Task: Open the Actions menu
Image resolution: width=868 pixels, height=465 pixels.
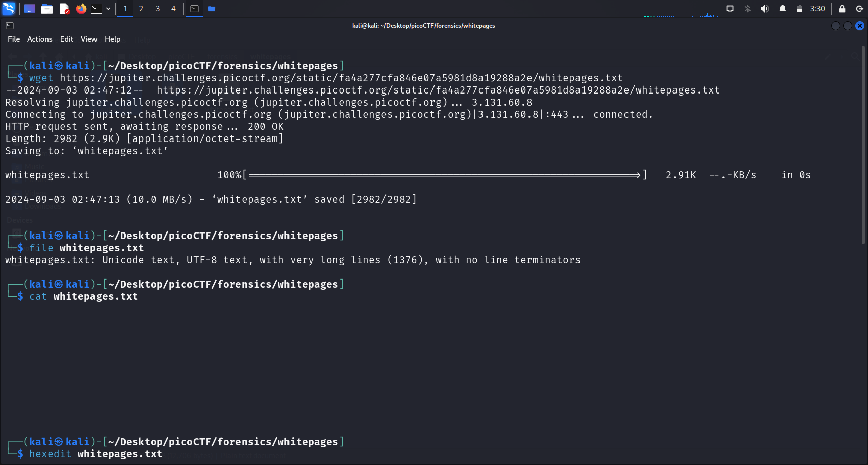Action: coord(39,39)
